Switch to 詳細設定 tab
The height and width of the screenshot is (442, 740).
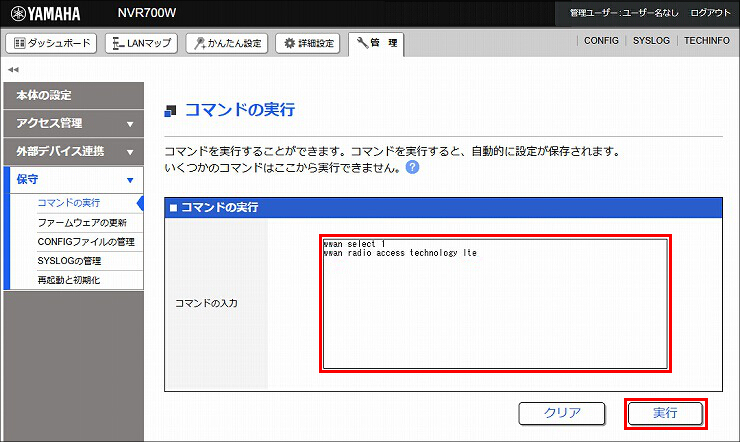tap(308, 43)
